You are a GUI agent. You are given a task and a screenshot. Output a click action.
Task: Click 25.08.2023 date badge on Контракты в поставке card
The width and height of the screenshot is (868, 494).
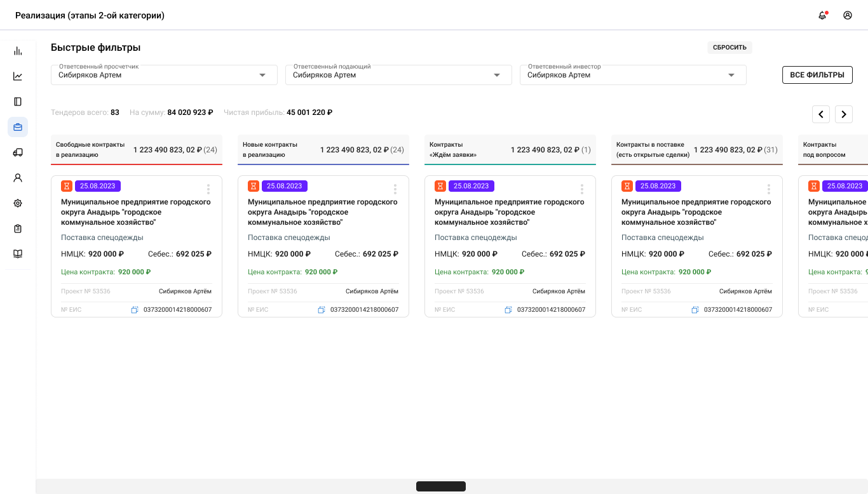(658, 186)
